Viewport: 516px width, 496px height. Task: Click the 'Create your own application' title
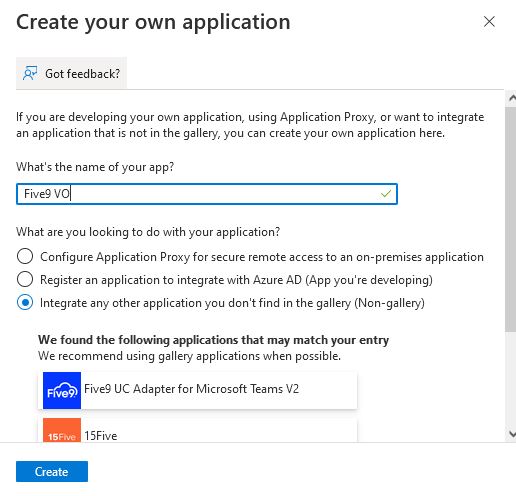click(153, 22)
